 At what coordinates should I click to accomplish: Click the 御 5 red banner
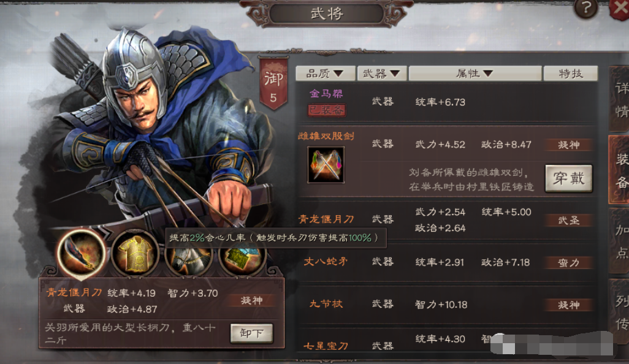(x=273, y=84)
